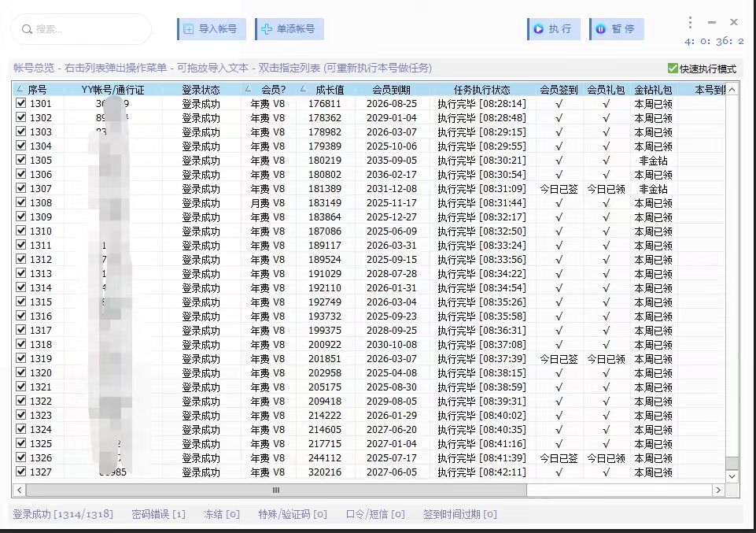The height and width of the screenshot is (533, 756).
Task: Open the three-dot more options menu
Action: click(x=690, y=22)
